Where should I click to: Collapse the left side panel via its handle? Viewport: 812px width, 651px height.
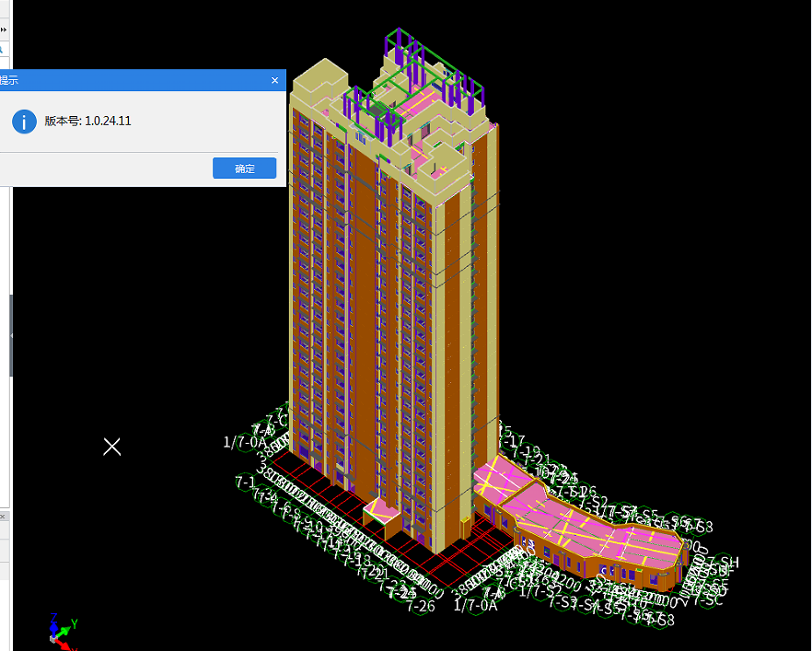tap(11, 335)
